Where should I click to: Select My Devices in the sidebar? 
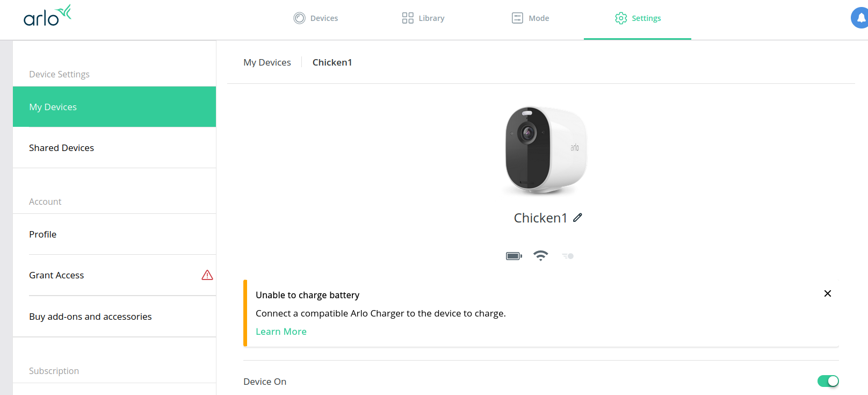114,107
